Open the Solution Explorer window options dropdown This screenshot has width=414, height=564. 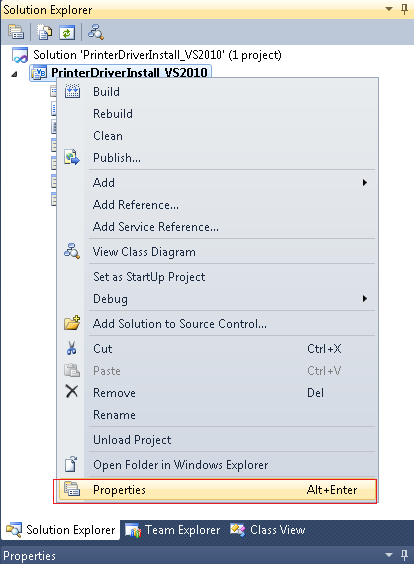[389, 9]
